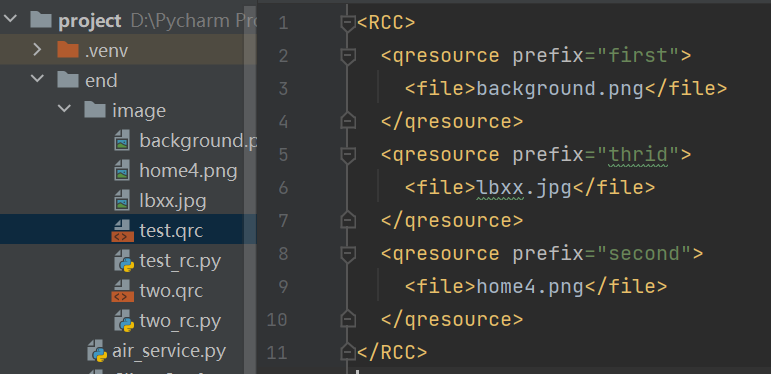Expand the .venv folder chevron
771x374 pixels.
coord(37,50)
